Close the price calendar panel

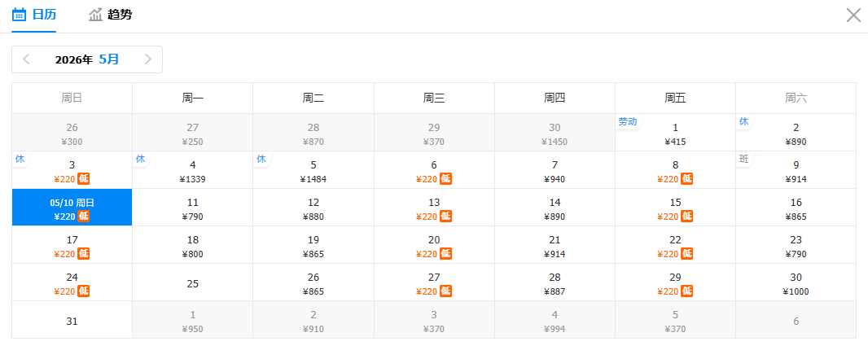853,15
